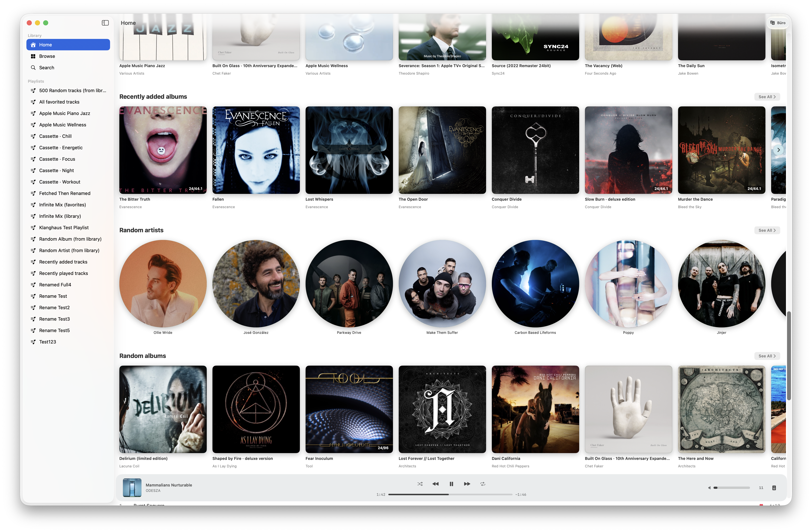Open Severance Season 1 soundtrack album

click(442, 37)
